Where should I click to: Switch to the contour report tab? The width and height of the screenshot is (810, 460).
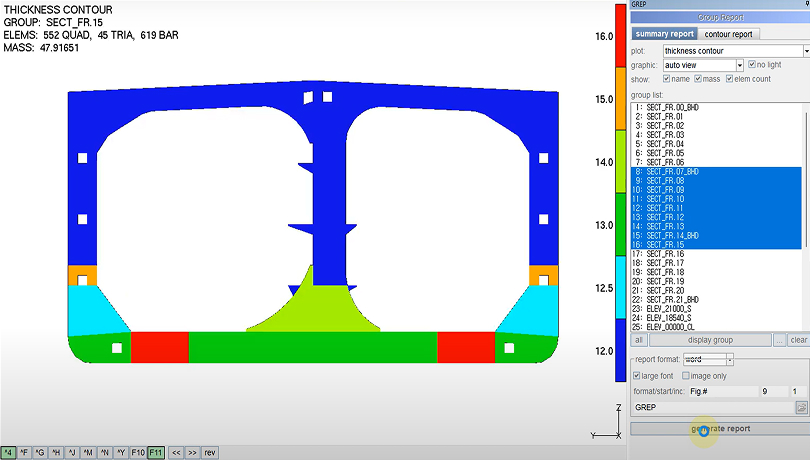(729, 34)
